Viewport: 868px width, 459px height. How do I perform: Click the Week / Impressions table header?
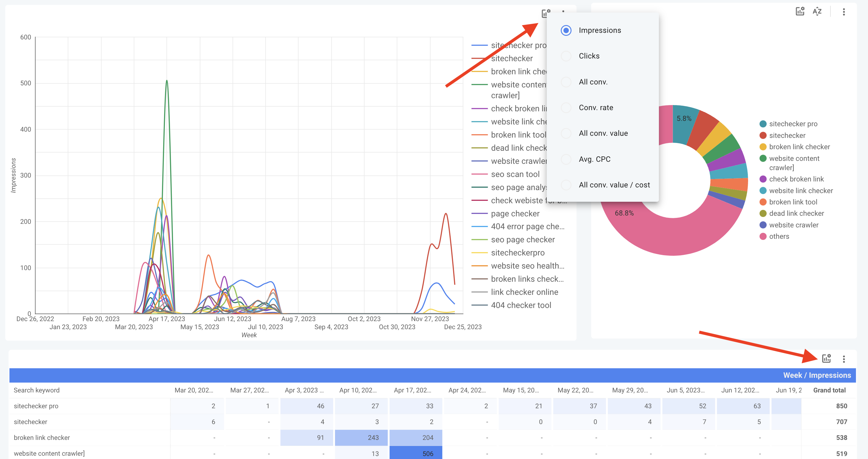pyautogui.click(x=817, y=375)
